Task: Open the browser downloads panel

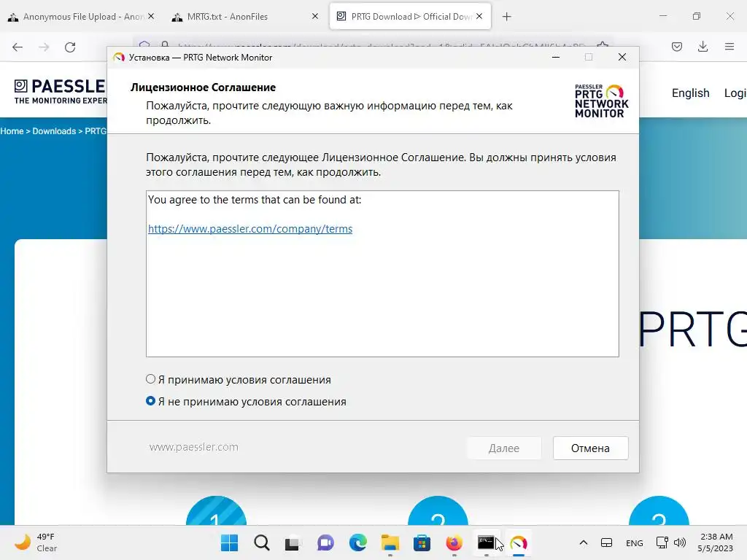Action: [x=703, y=47]
